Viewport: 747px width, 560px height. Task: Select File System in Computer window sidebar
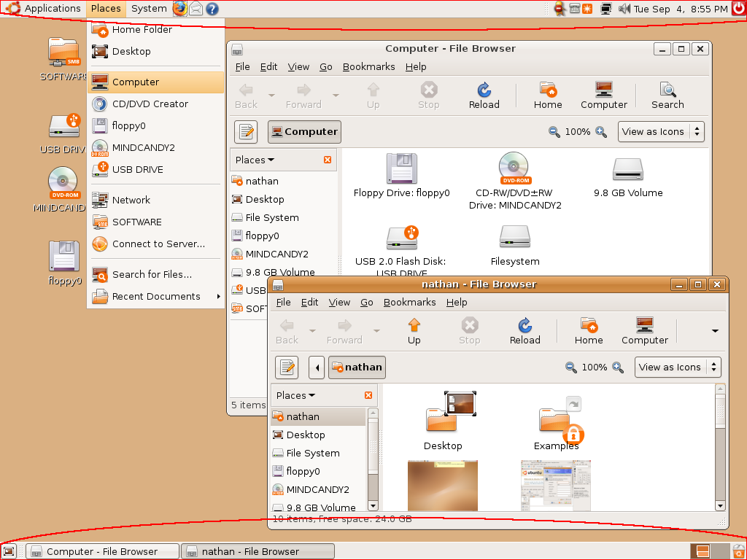point(285,217)
